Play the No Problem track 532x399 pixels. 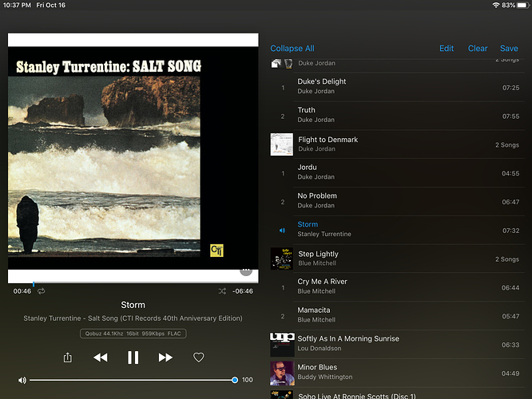(397, 201)
